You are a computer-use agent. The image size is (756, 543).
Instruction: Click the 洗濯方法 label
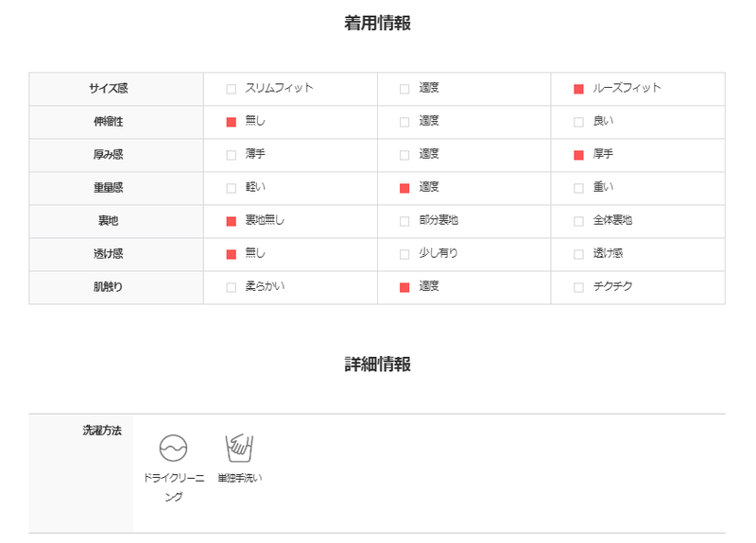tap(102, 431)
